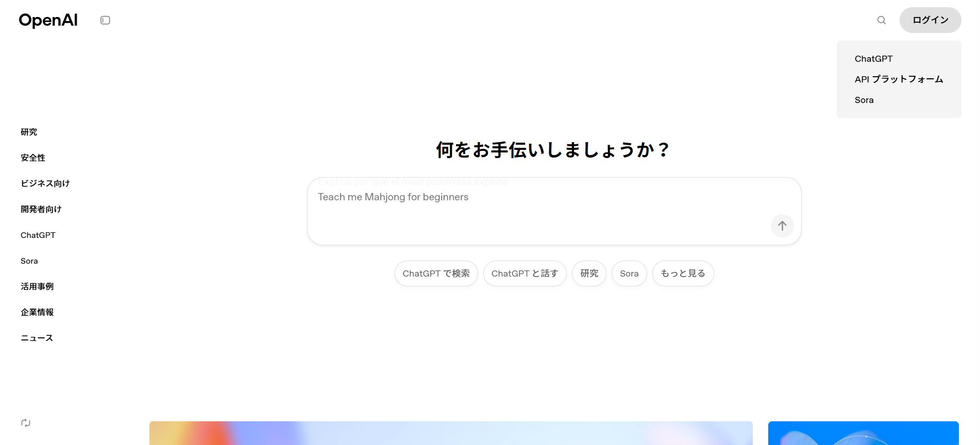Click the ChatGPT で検索 chip

(436, 273)
